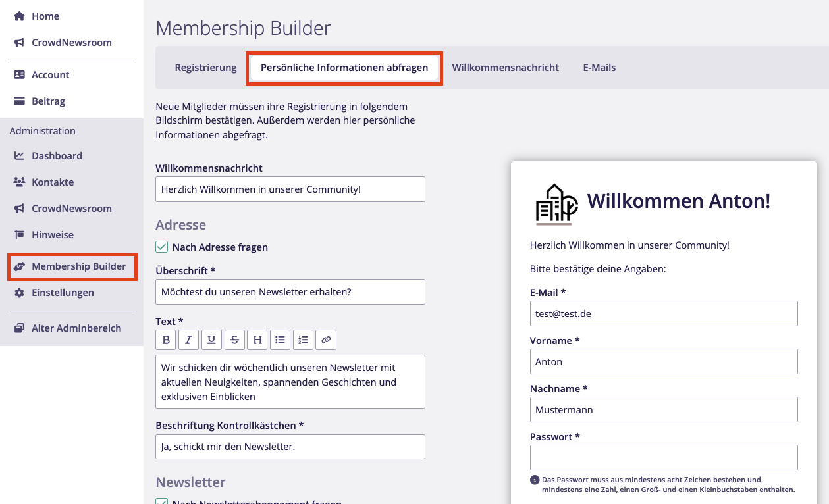The width and height of the screenshot is (829, 504).
Task: Toggle bold formatting in text editor
Action: (166, 340)
